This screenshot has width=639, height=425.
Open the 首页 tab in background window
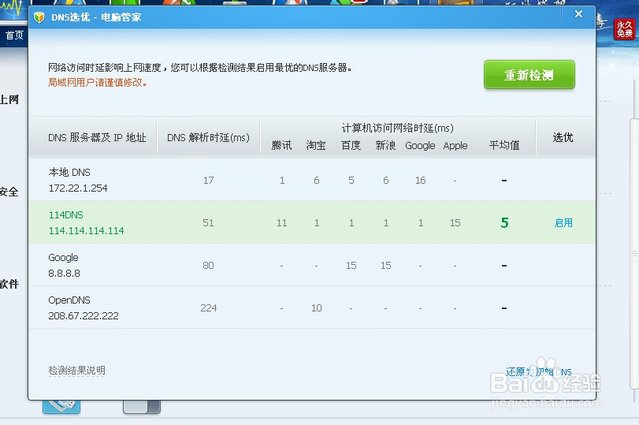point(14,35)
